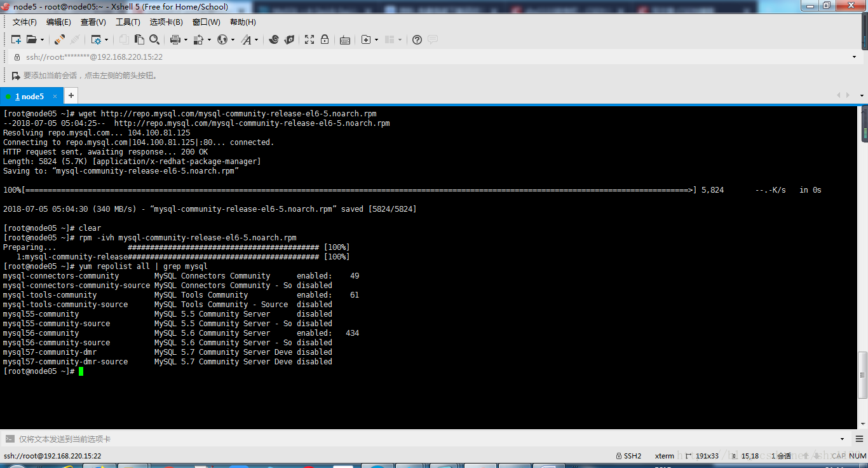The height and width of the screenshot is (468, 868).
Task: Expand the file transfer dropdown arrow
Action: pos(208,39)
